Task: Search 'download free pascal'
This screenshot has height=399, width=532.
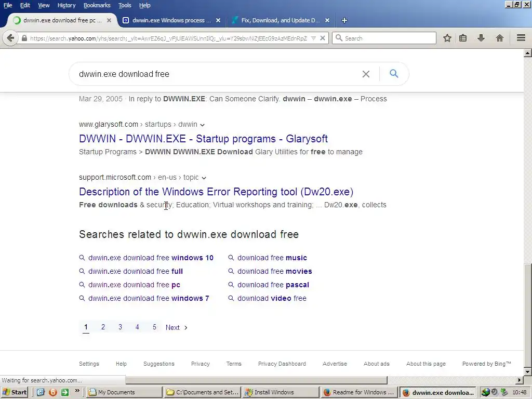Action: (273, 285)
